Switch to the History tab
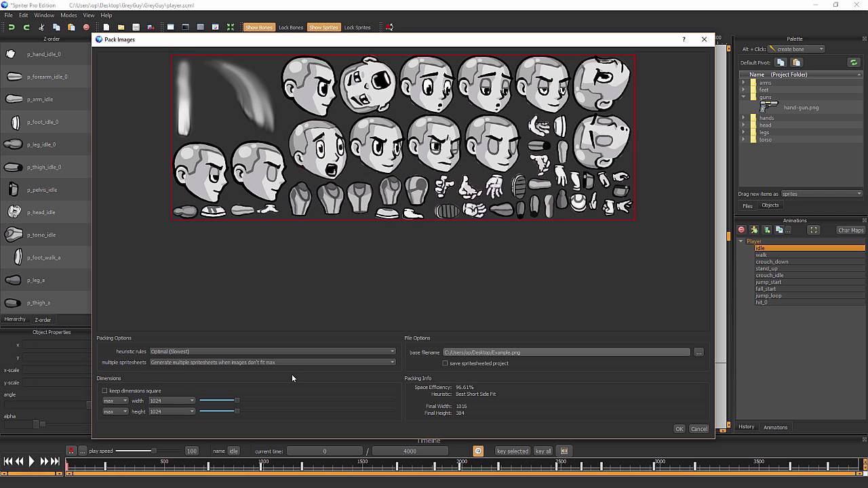Image resolution: width=868 pixels, height=488 pixels. click(x=746, y=427)
